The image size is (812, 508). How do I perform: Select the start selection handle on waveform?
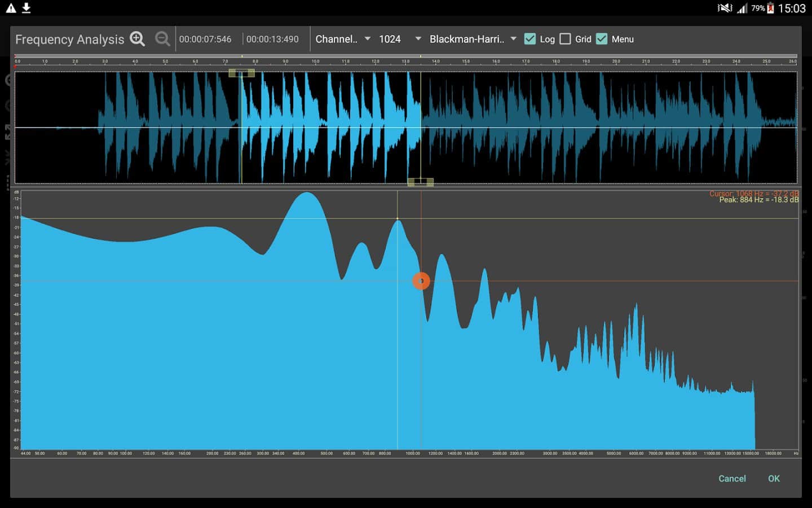pyautogui.click(x=241, y=73)
